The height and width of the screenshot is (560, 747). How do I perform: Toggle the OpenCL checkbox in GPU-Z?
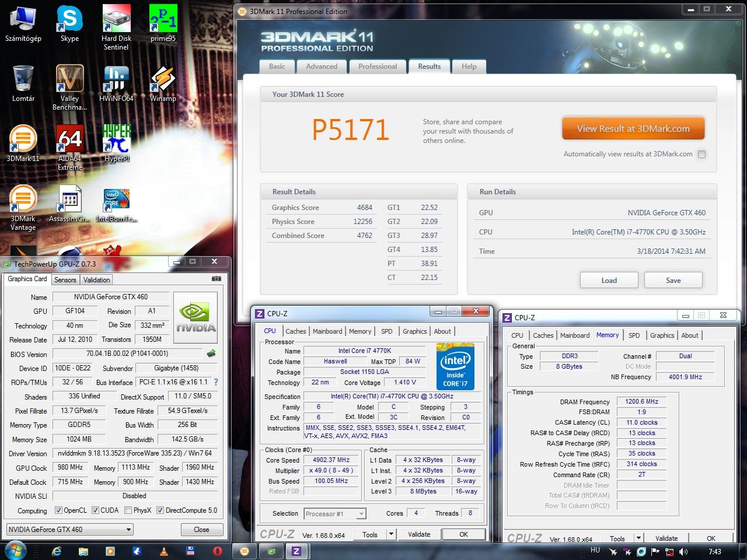click(58, 510)
